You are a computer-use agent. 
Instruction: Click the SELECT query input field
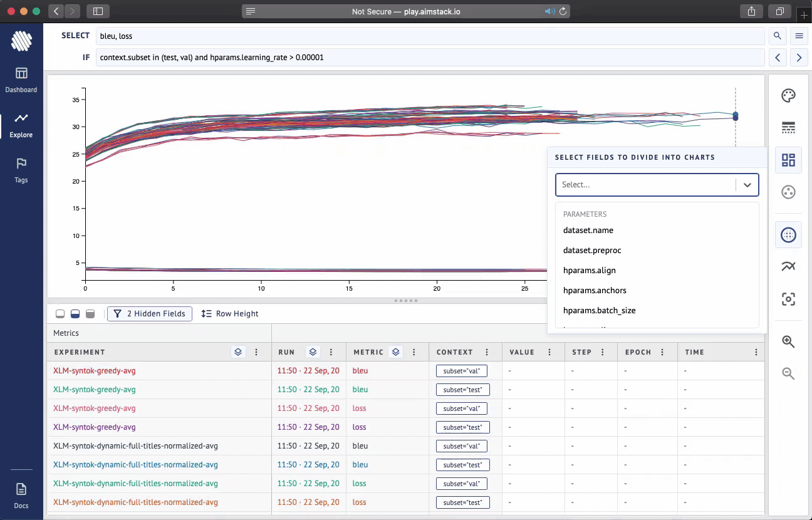pos(430,36)
